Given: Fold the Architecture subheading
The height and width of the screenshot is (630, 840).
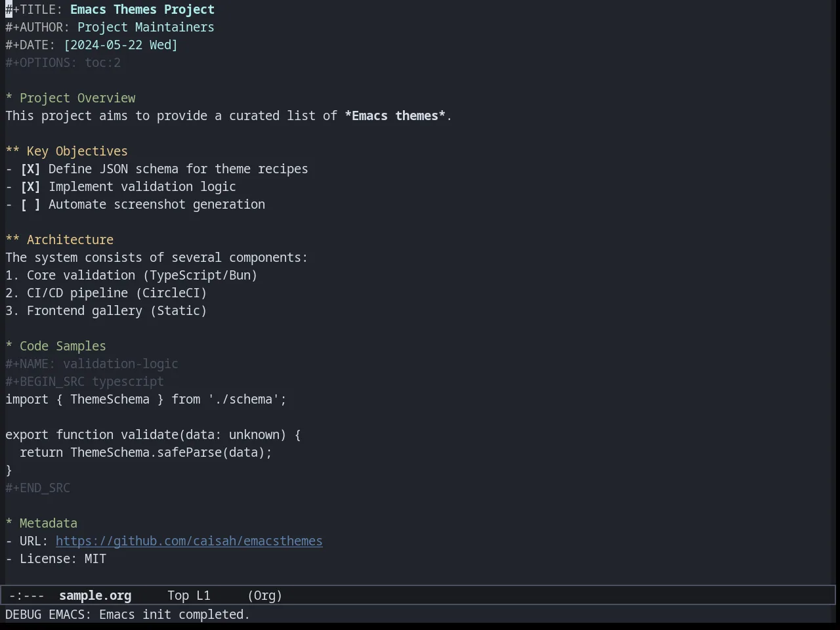Looking at the screenshot, I should pos(59,240).
